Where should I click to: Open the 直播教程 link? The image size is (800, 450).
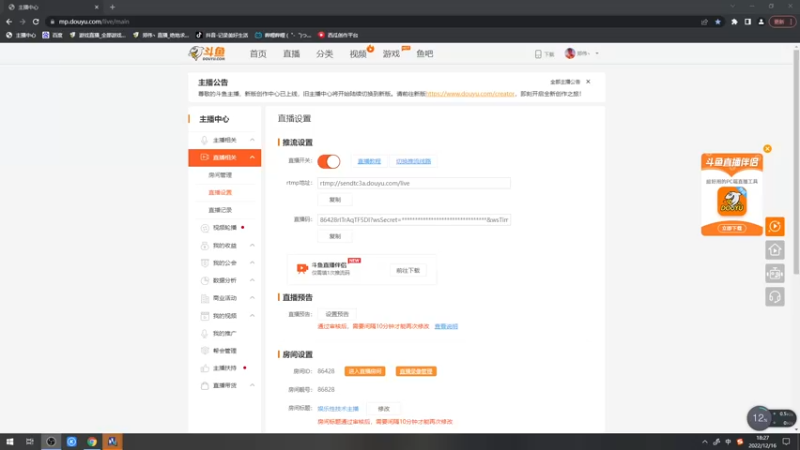pos(369,161)
